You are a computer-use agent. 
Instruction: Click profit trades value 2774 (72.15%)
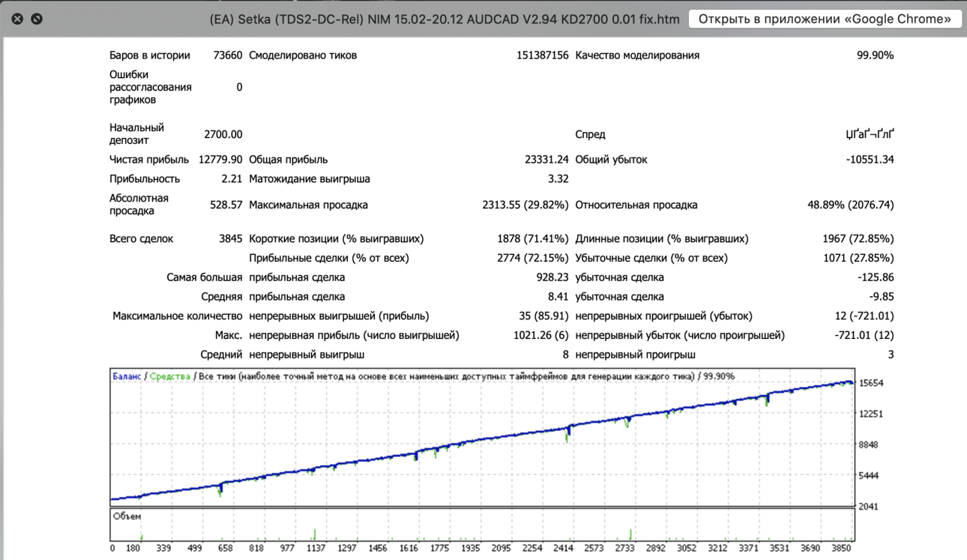coord(532,258)
